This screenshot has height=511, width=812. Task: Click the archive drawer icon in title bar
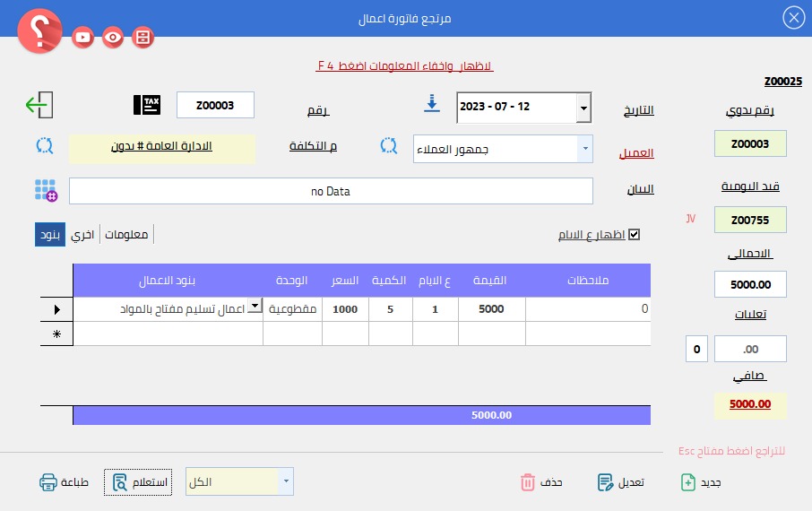point(143,37)
